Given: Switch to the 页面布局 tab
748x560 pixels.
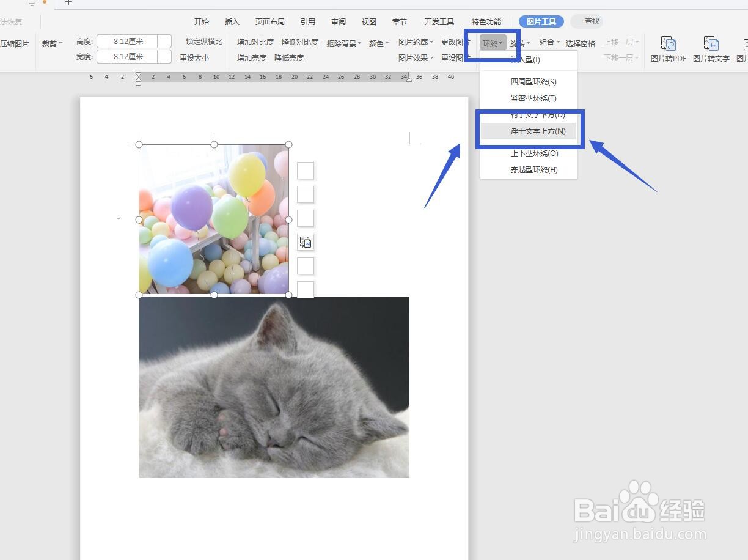Looking at the screenshot, I should pos(270,21).
